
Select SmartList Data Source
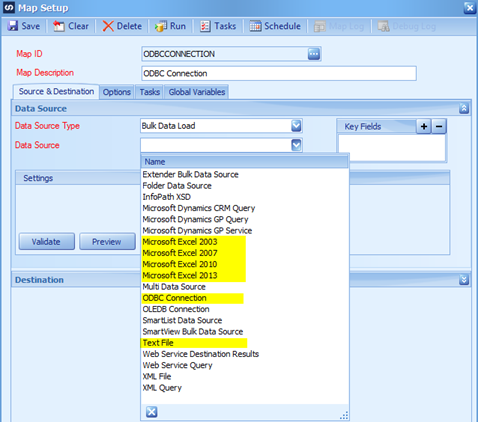[x=245, y=320]
